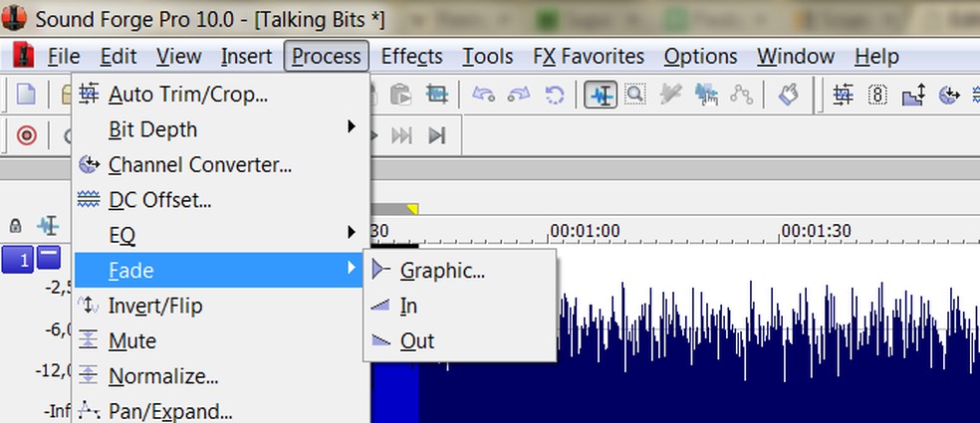This screenshot has height=423, width=980.
Task: Choose Invert/Flip from Process menu
Action: coord(219,306)
